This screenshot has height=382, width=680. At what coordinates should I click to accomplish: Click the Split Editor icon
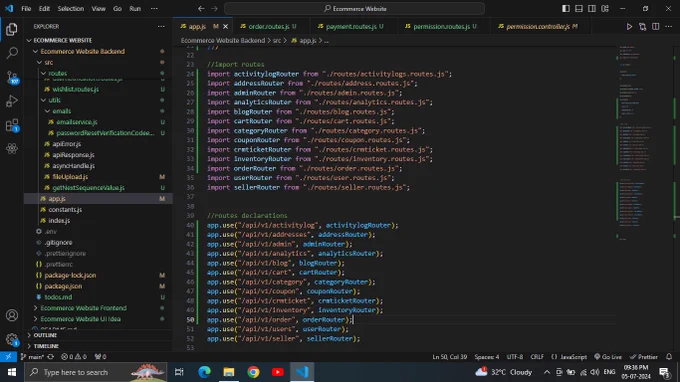[x=655, y=26]
